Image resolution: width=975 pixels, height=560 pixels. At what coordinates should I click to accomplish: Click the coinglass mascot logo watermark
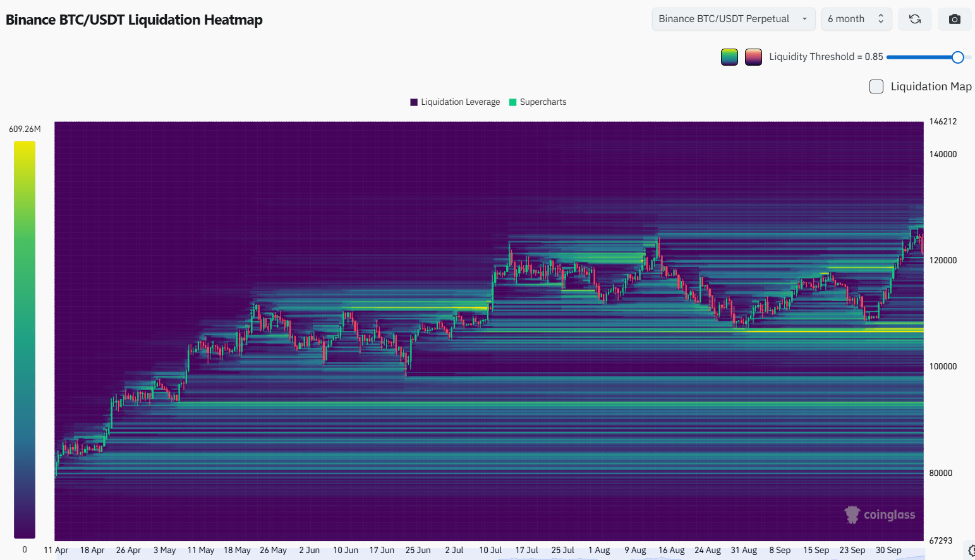click(852, 515)
